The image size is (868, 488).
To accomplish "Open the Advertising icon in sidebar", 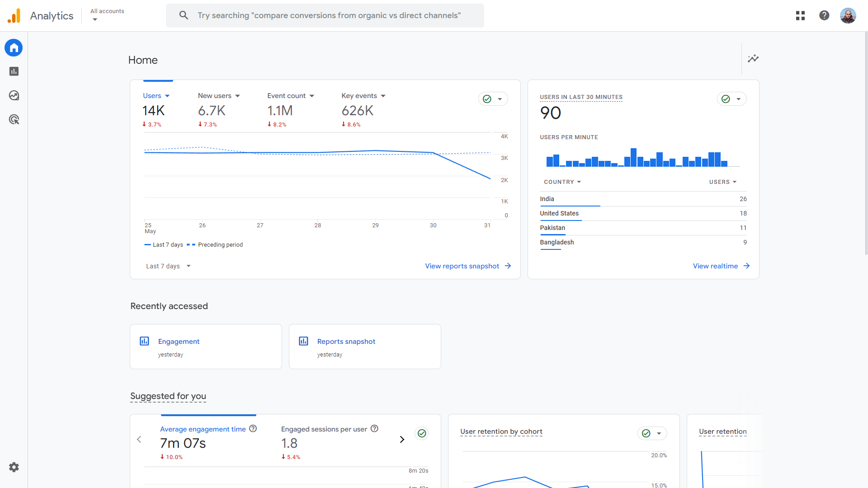I will coord(14,119).
